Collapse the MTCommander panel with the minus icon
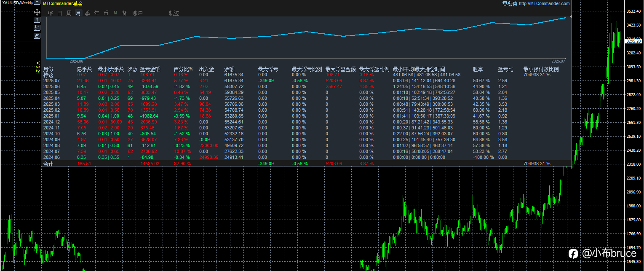The width and height of the screenshot is (644, 271). 37,3
